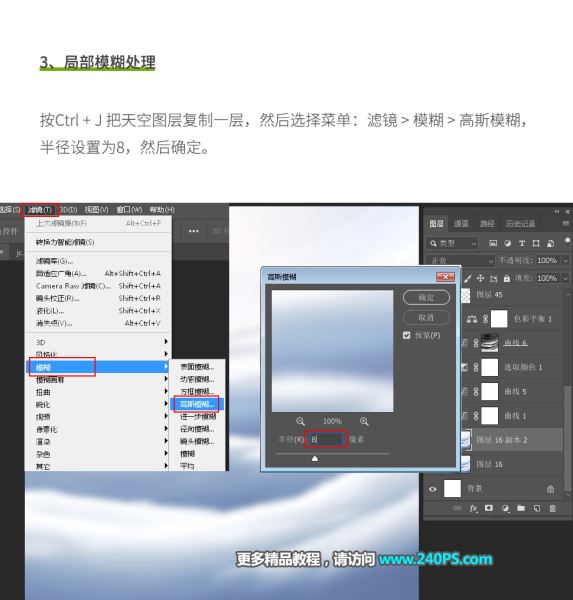Click lock position move icon

[480, 278]
